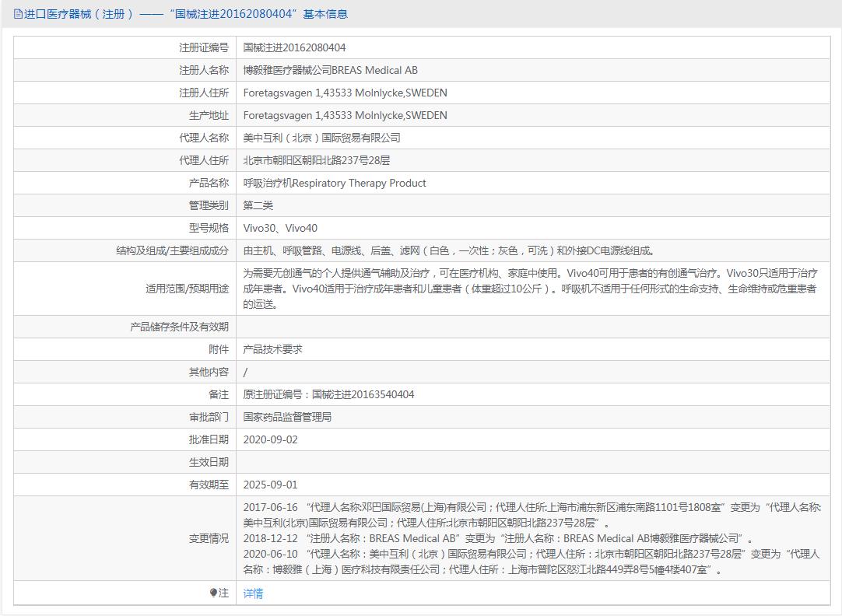
Task: Select the 第二类 category value
Action: click(258, 205)
